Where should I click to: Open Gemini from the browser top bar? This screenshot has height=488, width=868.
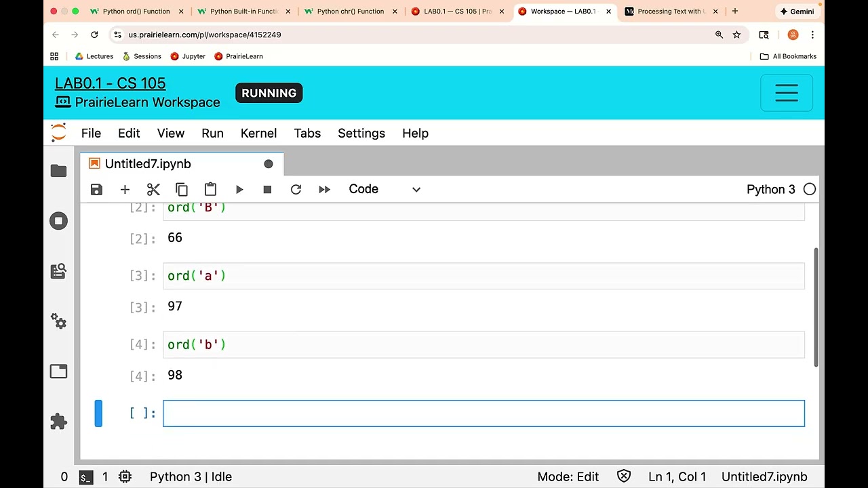pyautogui.click(x=797, y=12)
